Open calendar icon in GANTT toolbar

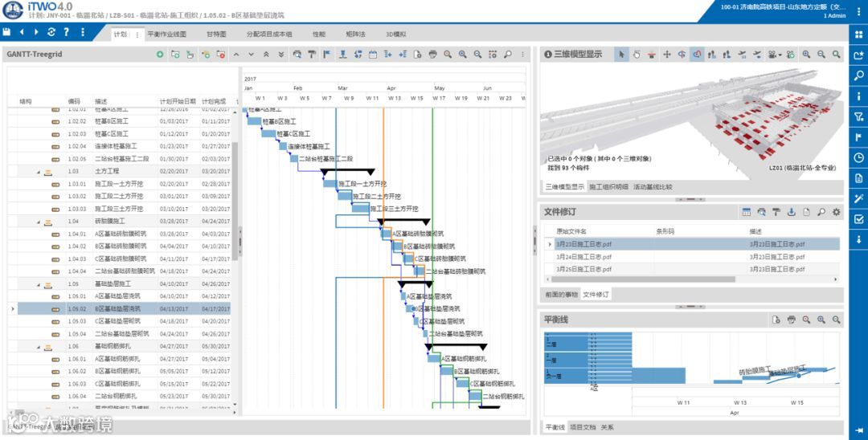click(373, 54)
